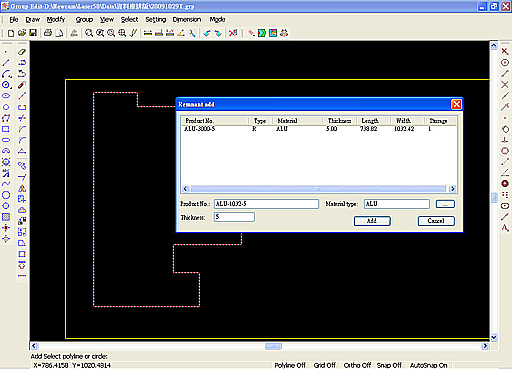The width and height of the screenshot is (512, 369).
Task: Select the Polyline draw tool
Action: 6,118
